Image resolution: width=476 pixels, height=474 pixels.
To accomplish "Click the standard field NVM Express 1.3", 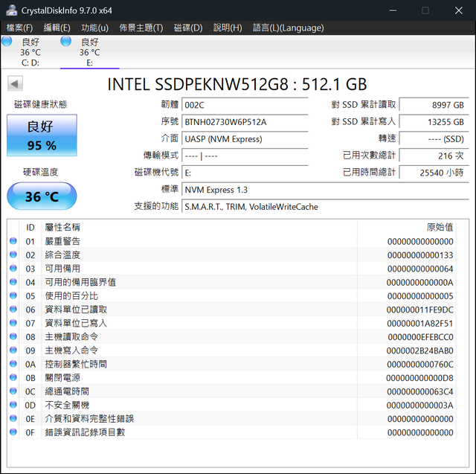I will pos(326,190).
